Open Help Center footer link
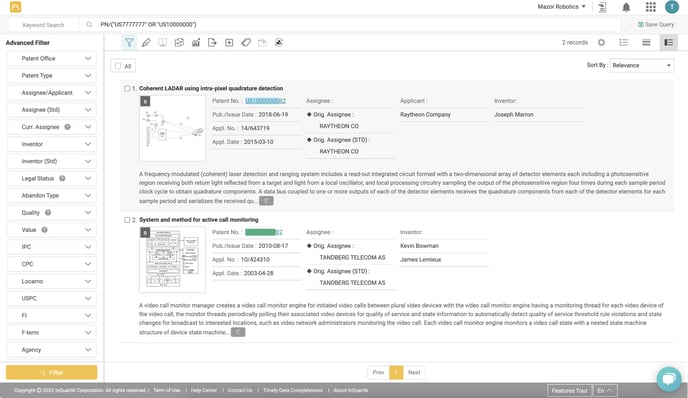This screenshot has width=688, height=398. point(204,390)
